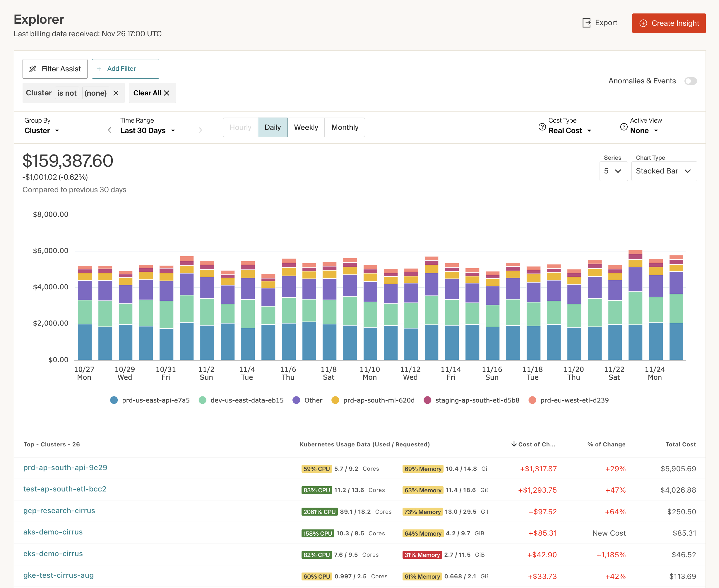Open the prd-ap-south-api-9e29 cluster link
The height and width of the screenshot is (588, 719).
[65, 467]
